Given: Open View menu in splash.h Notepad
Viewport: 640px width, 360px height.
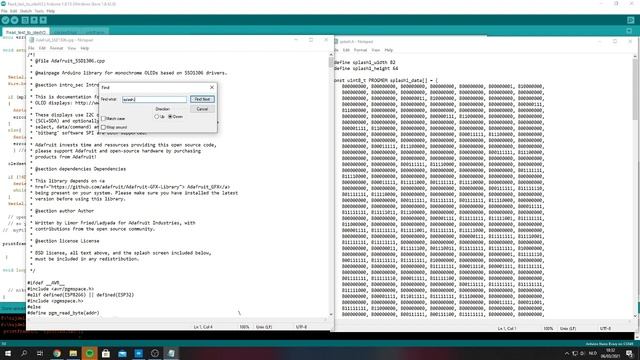Looking at the screenshot, I should tap(376, 50).
